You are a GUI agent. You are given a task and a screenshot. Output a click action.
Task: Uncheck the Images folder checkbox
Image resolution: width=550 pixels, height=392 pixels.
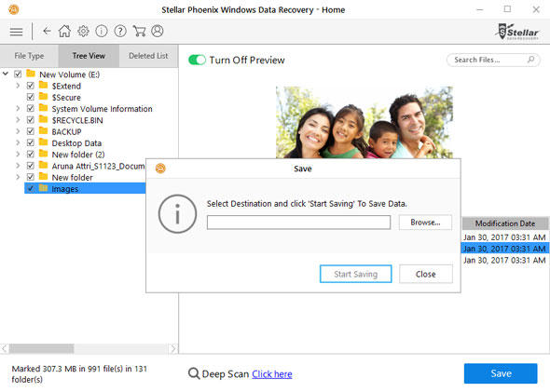[x=31, y=188]
